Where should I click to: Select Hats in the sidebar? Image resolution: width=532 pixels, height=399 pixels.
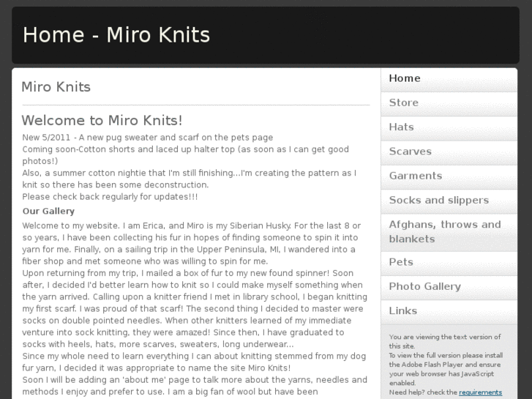[x=402, y=127]
